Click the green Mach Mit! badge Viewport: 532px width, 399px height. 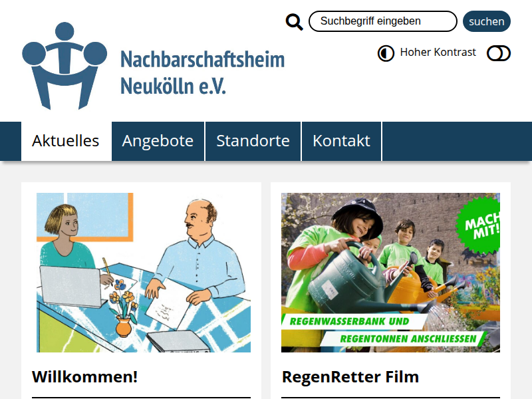click(x=479, y=225)
